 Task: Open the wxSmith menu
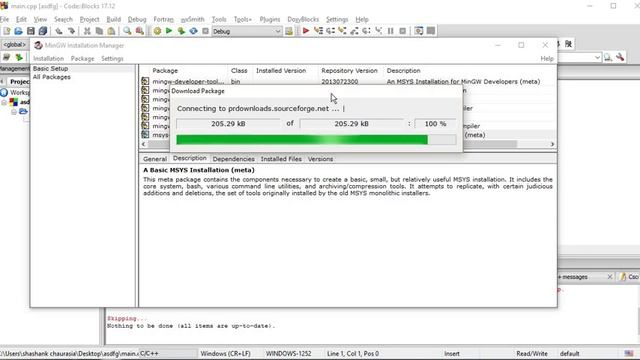192,19
